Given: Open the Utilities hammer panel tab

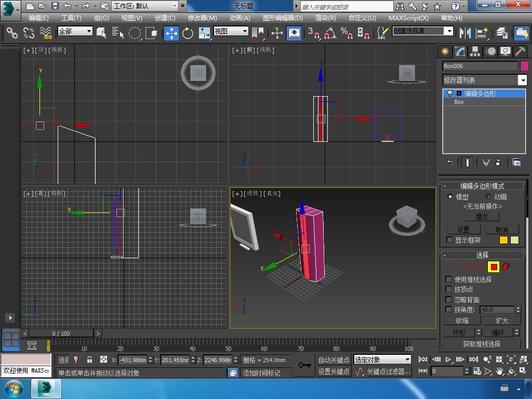Looking at the screenshot, I should (x=520, y=51).
